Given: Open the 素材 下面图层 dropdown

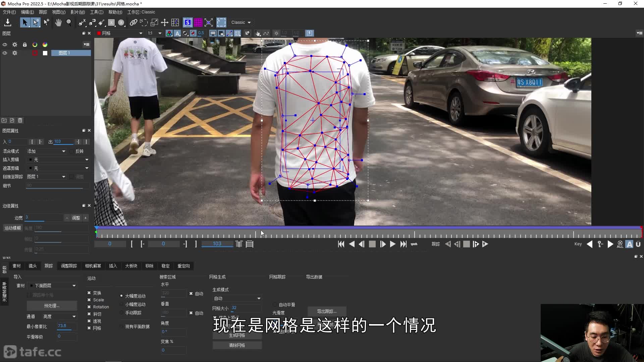Looking at the screenshot, I should click(x=52, y=286).
